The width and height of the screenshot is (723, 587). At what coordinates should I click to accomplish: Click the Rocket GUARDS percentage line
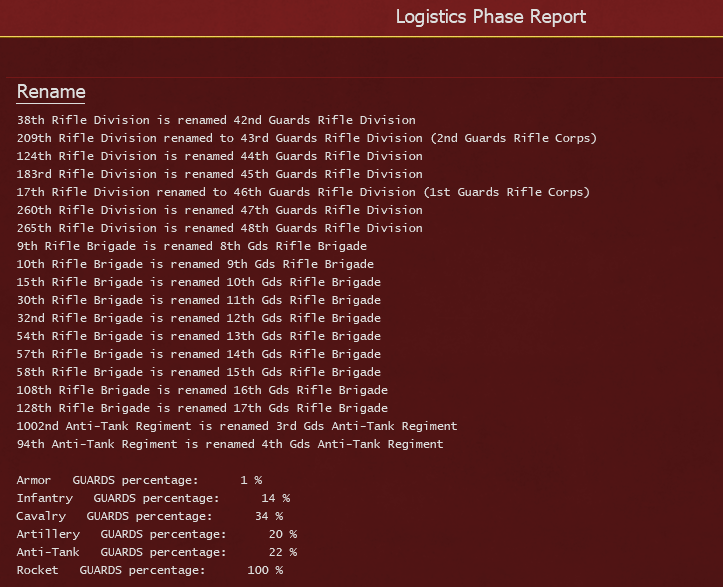coord(150,570)
